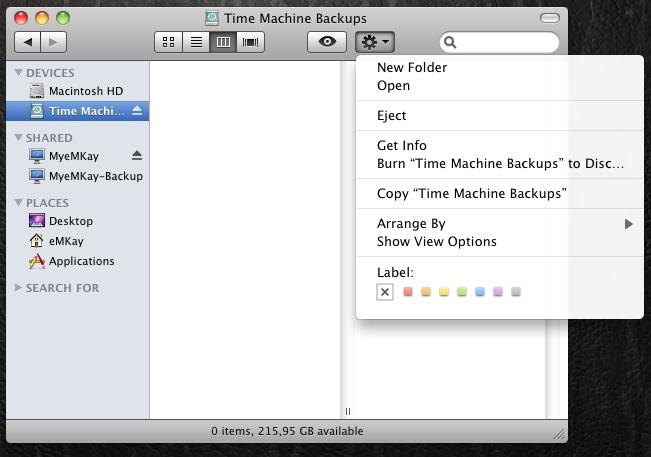Image resolution: width=651 pixels, height=457 pixels.
Task: Remove label with the X box
Action: 385,292
